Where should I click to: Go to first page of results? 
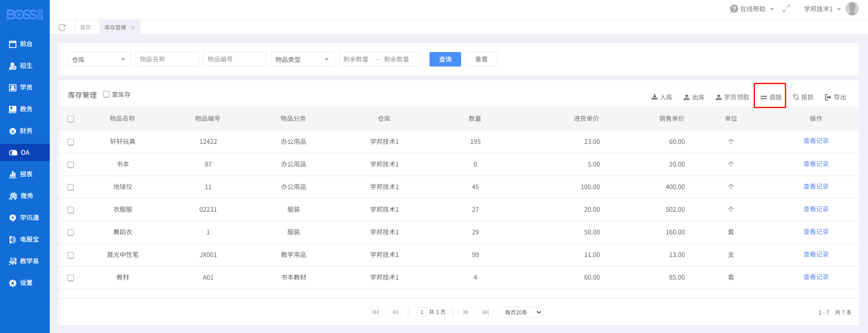click(x=376, y=312)
